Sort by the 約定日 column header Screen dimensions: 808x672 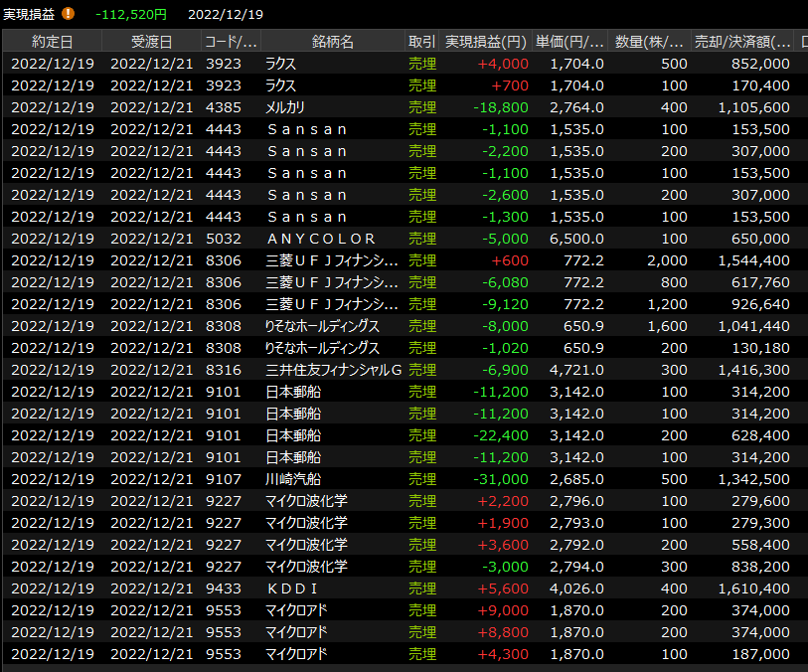click(x=52, y=41)
